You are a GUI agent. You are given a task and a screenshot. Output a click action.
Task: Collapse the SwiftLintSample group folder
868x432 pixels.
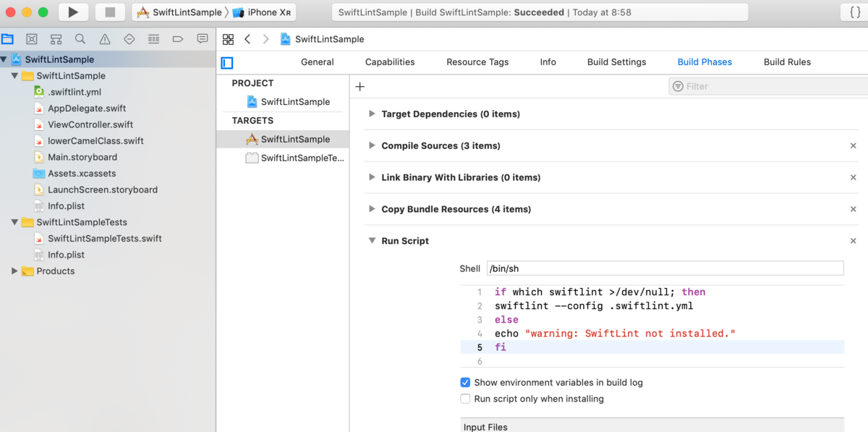tap(15, 75)
